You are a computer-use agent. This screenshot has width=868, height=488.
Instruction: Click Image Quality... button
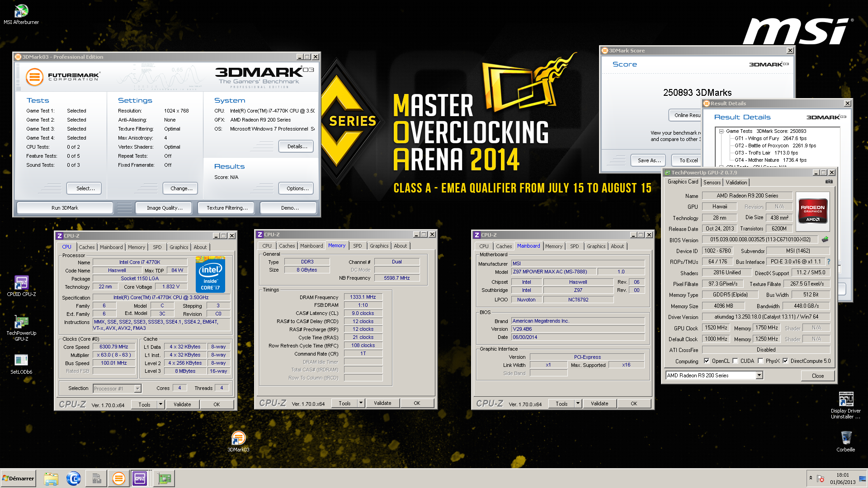click(x=165, y=208)
